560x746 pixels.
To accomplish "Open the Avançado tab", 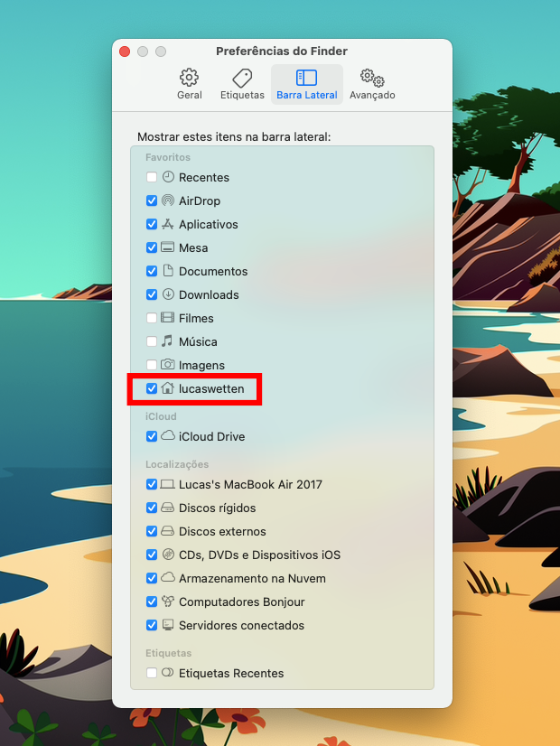I will pyautogui.click(x=372, y=84).
